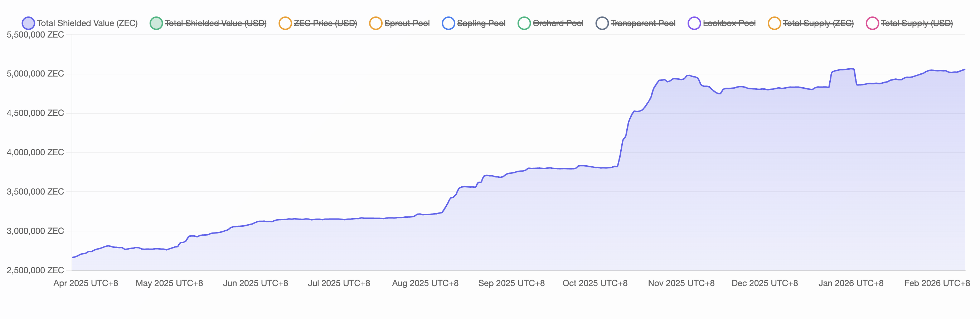The width and height of the screenshot is (980, 319).
Task: Click the purple Lockbox Pool legend circle
Action: [694, 23]
